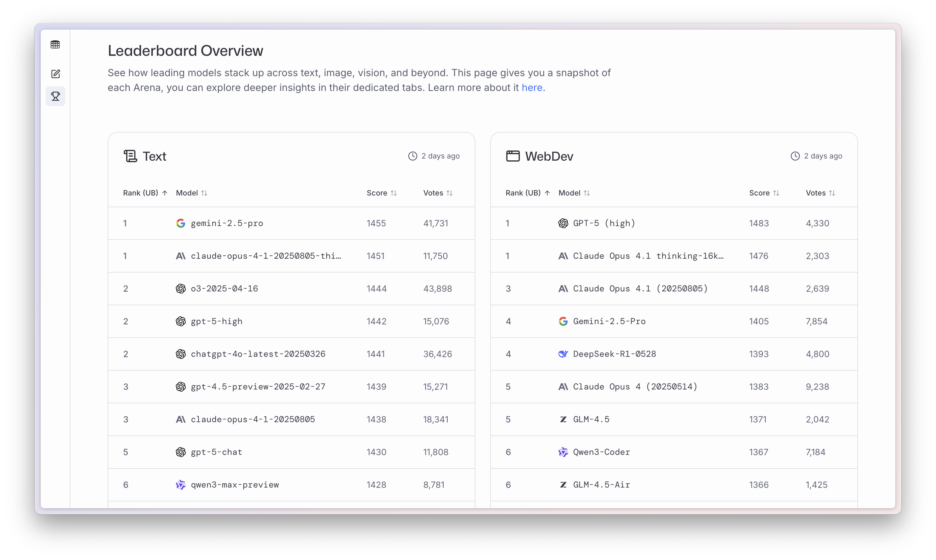Click the Google logo beside gemini-2.5-pro
Image resolution: width=936 pixels, height=560 pixels.
(x=181, y=223)
